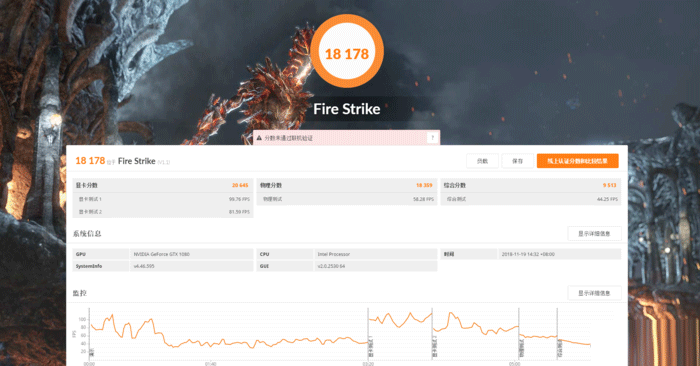The height and width of the screenshot is (366, 700).
Task: Select the graphics test 2 row 81.59 FPS
Action: pyautogui.click(x=163, y=212)
